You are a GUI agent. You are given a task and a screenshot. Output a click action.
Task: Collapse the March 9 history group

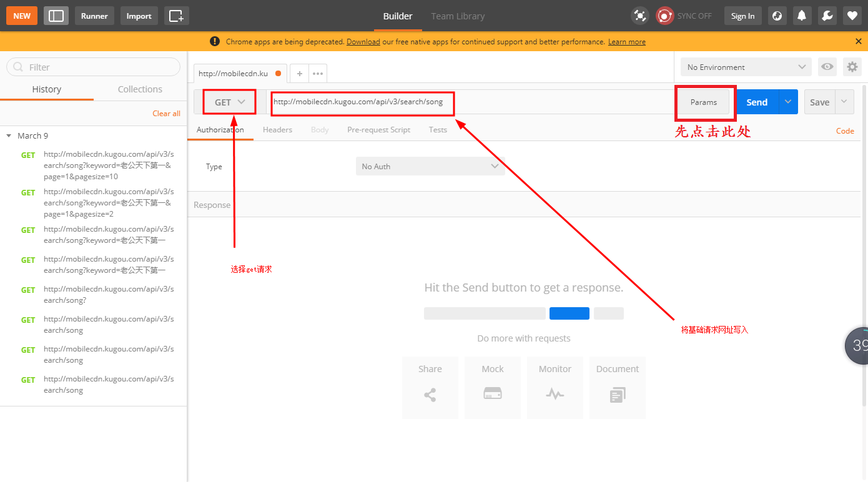9,135
